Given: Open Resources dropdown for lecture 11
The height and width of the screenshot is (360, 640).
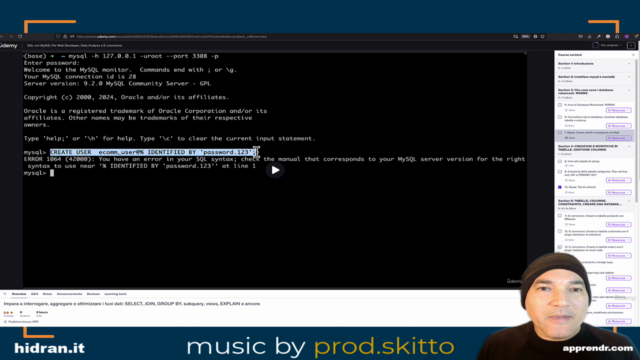Looking at the screenshot, I should (x=618, y=224).
